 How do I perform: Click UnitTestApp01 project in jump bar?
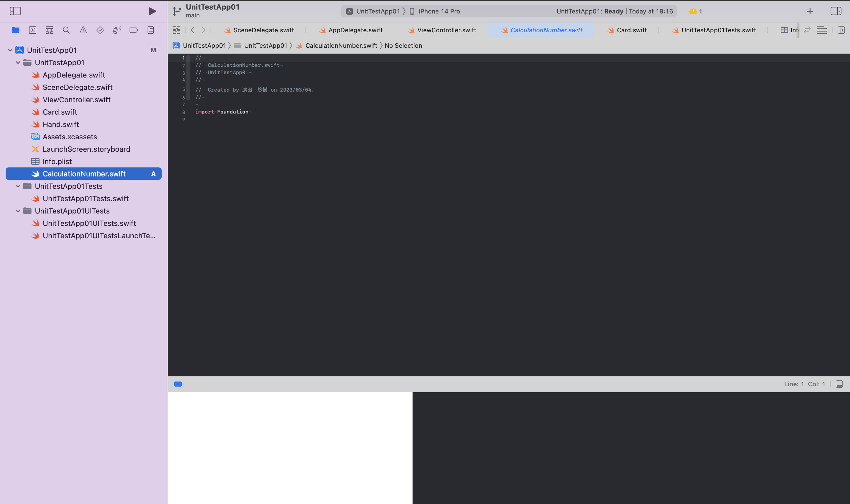click(199, 46)
